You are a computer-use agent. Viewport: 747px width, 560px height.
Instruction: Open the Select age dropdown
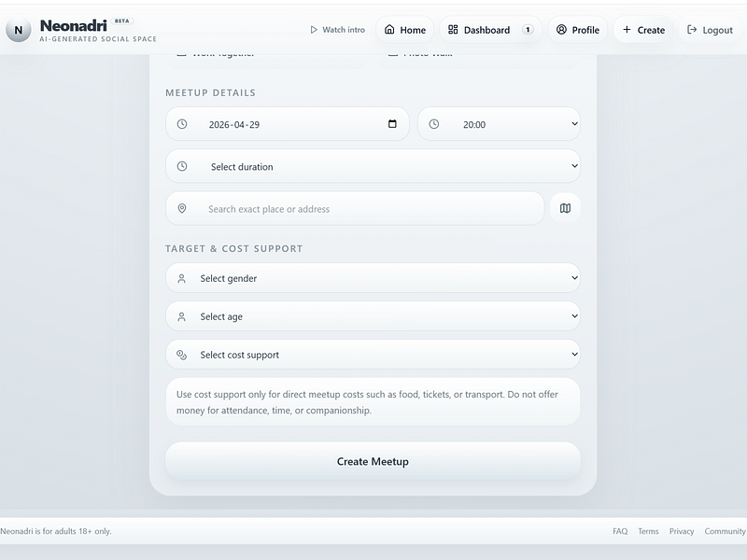pos(373,316)
